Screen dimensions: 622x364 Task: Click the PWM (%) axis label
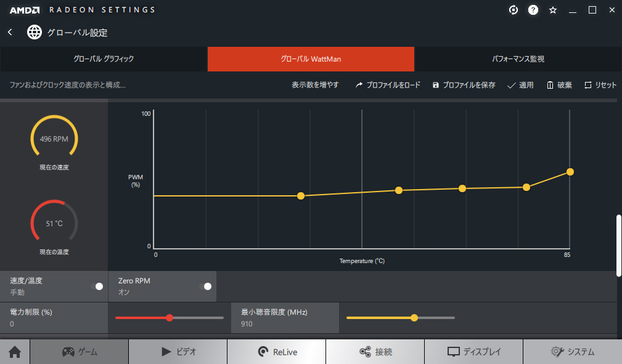[x=135, y=181]
